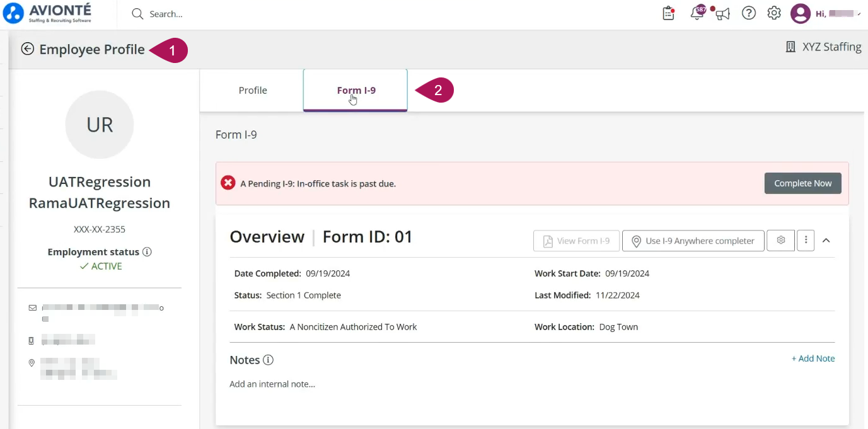Image resolution: width=868 pixels, height=429 pixels.
Task: Click the UATRegression RamaUATRegression employee name
Action: [x=100, y=193]
